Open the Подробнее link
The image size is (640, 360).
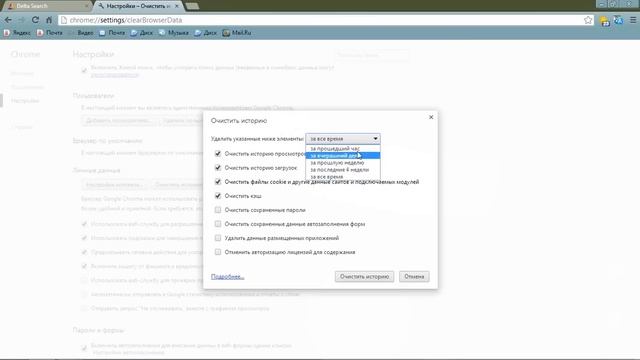point(227,276)
